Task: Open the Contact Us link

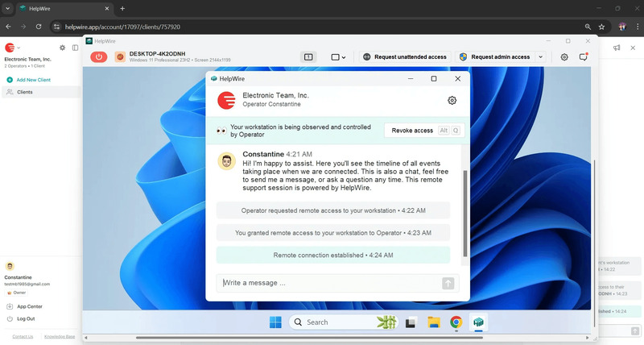Action: 23,336
